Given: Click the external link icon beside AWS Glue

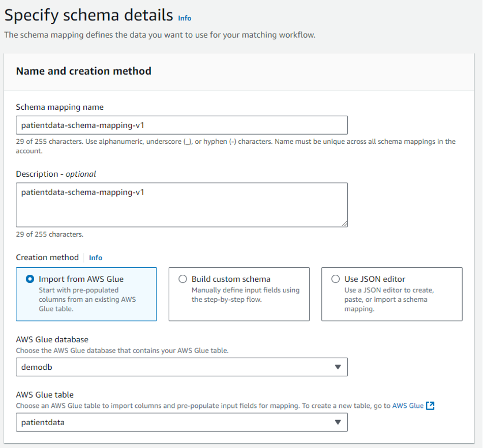Looking at the screenshot, I should 430,405.
